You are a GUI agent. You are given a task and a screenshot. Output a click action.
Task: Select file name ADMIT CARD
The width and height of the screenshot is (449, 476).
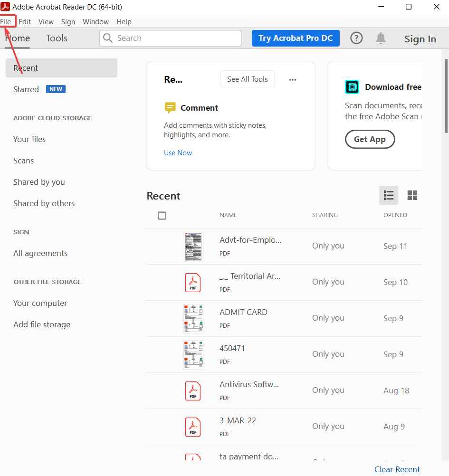[x=243, y=312]
